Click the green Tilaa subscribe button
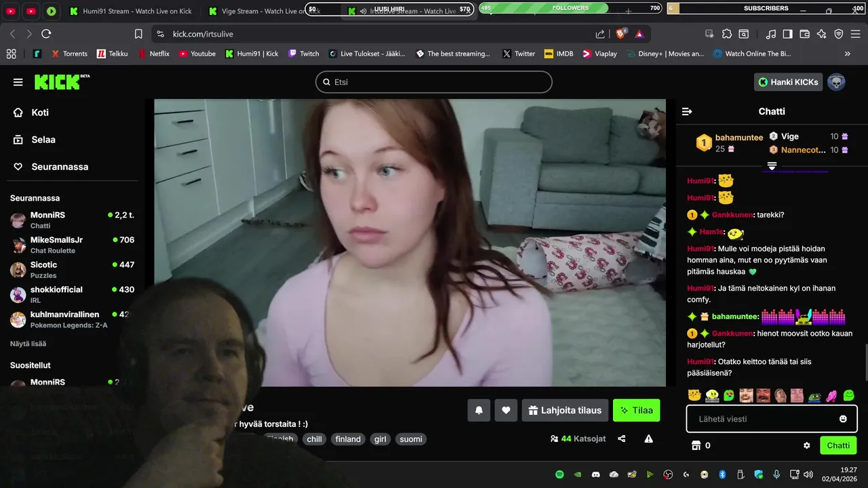 (x=636, y=410)
